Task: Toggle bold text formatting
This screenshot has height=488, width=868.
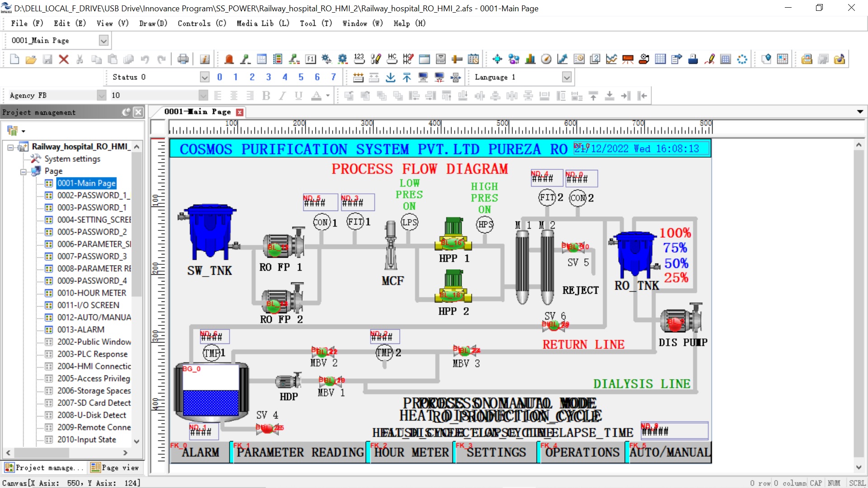Action: coord(266,95)
